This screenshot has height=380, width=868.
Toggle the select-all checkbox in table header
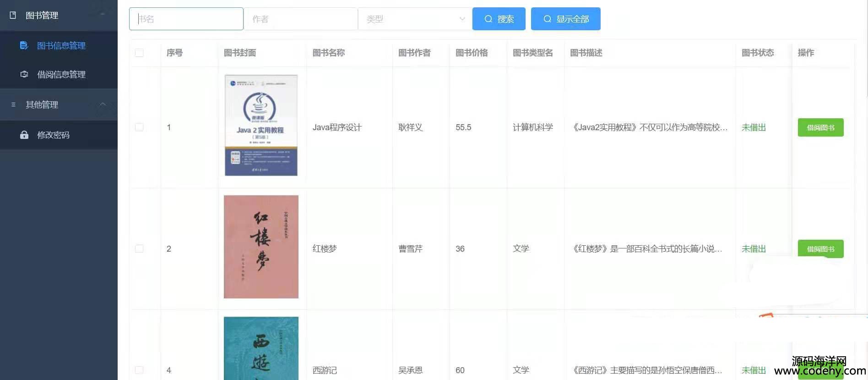pyautogui.click(x=139, y=53)
